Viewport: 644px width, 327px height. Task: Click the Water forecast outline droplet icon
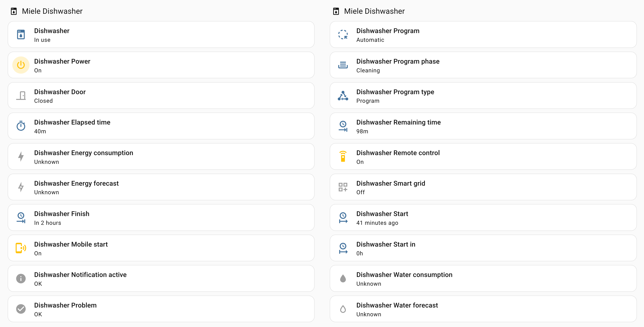point(343,309)
